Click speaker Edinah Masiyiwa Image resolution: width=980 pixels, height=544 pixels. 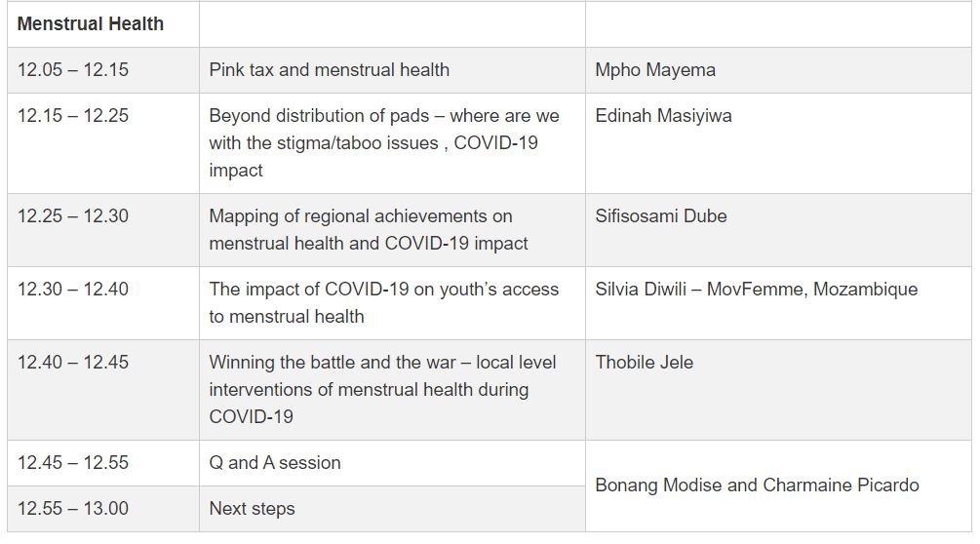click(x=663, y=116)
